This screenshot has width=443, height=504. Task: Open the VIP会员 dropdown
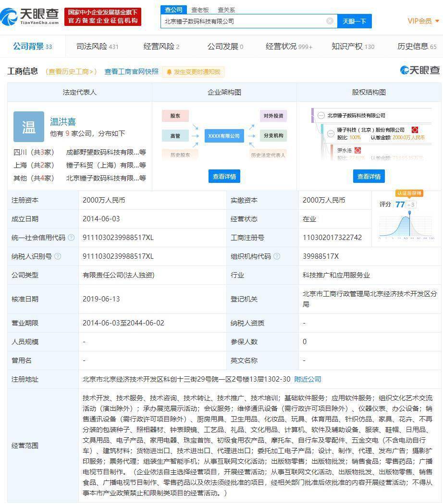coord(420,21)
